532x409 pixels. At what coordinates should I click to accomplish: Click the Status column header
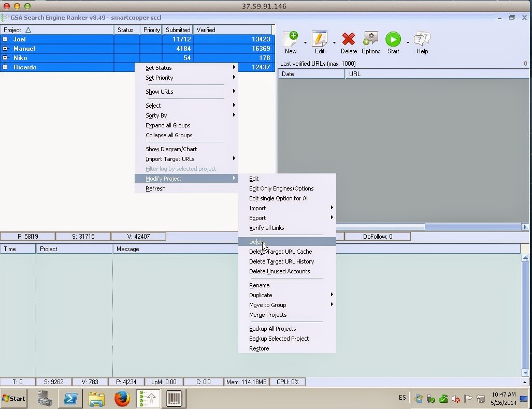[x=126, y=30]
